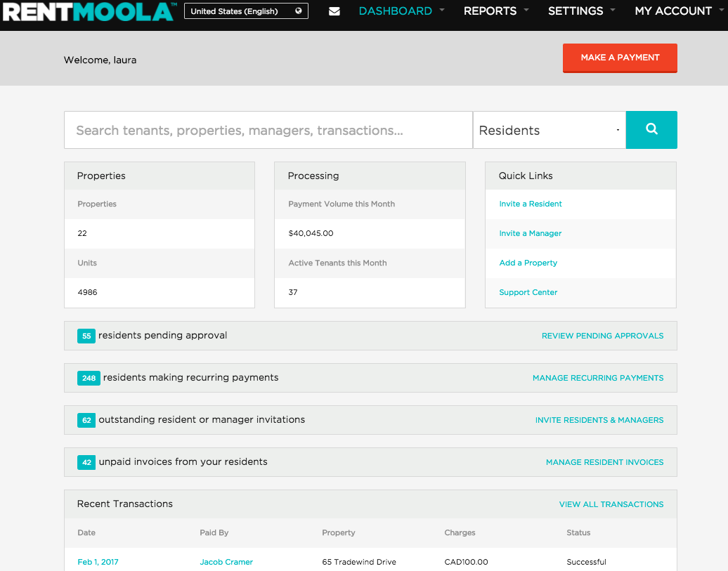The height and width of the screenshot is (571, 728).
Task: Expand the Dashboard menu arrow
Action: (x=442, y=9)
